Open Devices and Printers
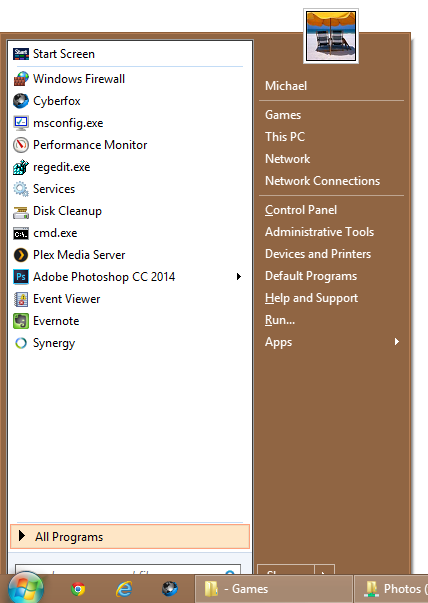Image resolution: width=428 pixels, height=603 pixels. (x=318, y=254)
